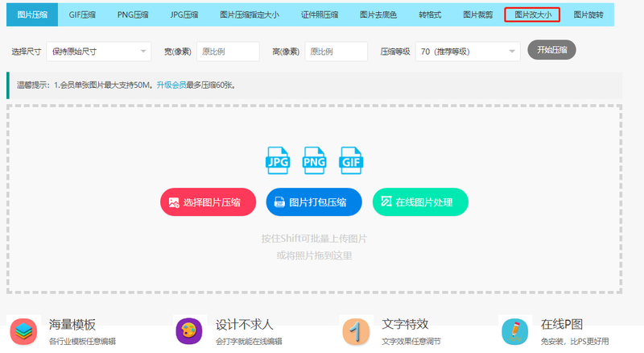Click the GIF file format icon
The image size is (644, 353).
[351, 160]
